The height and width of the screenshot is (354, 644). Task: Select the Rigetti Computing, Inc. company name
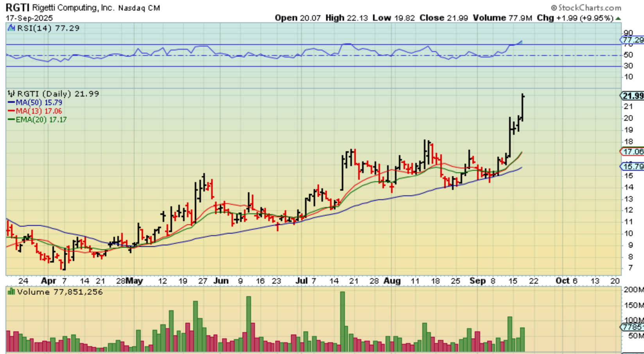tap(74, 8)
